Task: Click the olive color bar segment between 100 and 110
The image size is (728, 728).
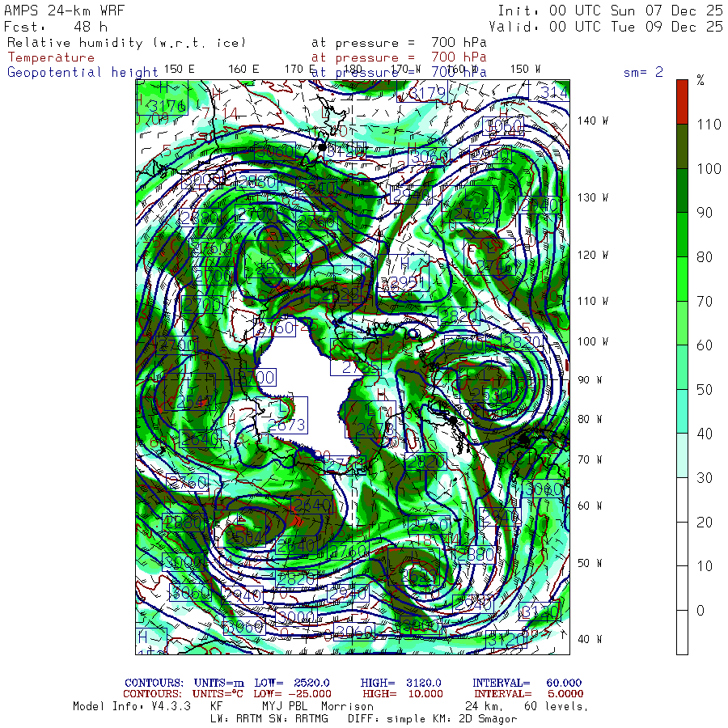Action: point(682,146)
